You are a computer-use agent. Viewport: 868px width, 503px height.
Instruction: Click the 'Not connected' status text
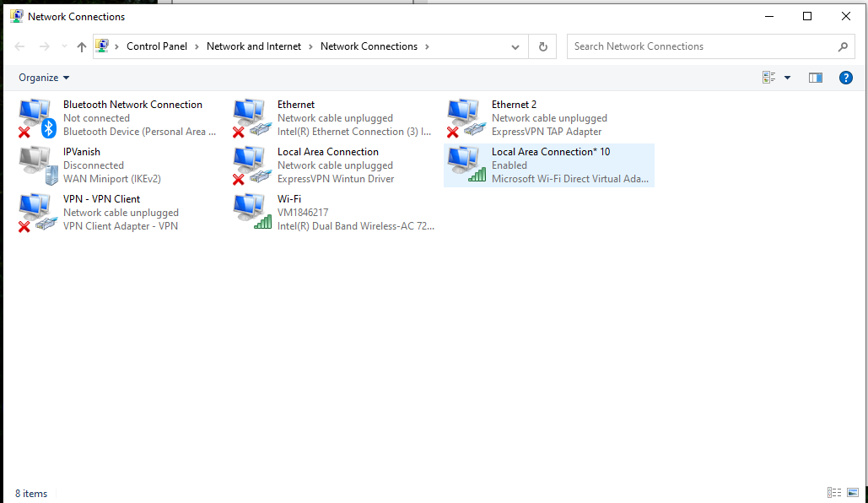(x=96, y=118)
